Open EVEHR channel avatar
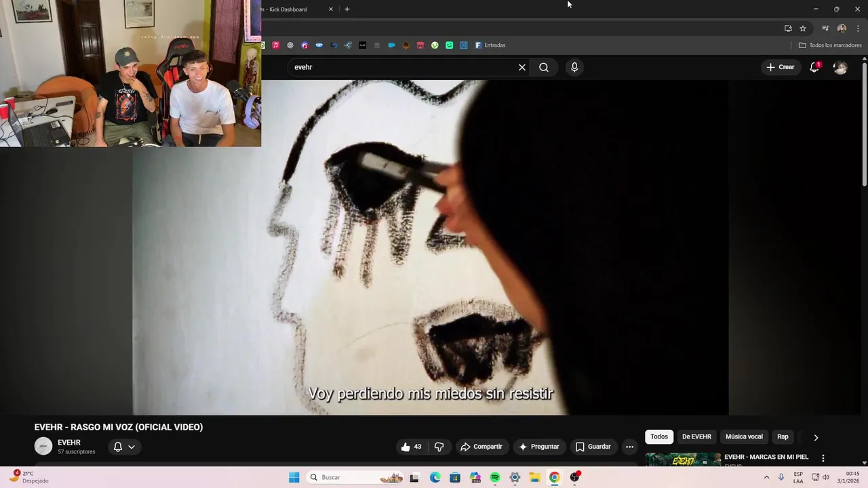 [x=43, y=446]
